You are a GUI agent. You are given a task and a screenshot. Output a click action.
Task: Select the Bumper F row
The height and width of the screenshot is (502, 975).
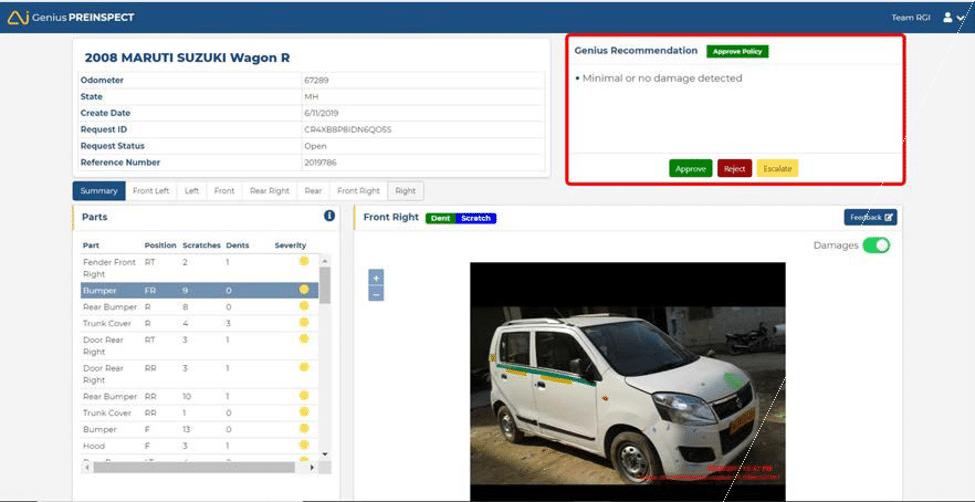pyautogui.click(x=200, y=429)
